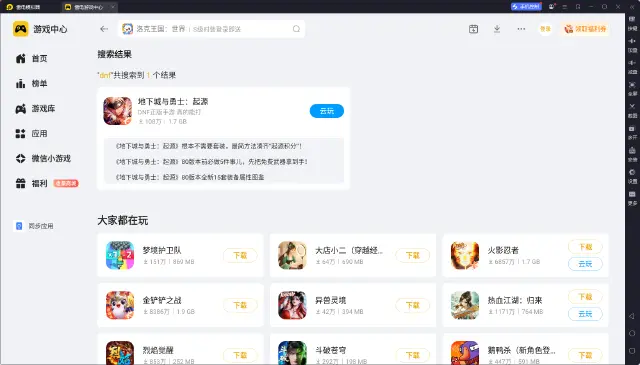Screen dimensions: 640x365
Task: Open 更多 more tools in right sidebar
Action: pyautogui.click(x=632, y=197)
